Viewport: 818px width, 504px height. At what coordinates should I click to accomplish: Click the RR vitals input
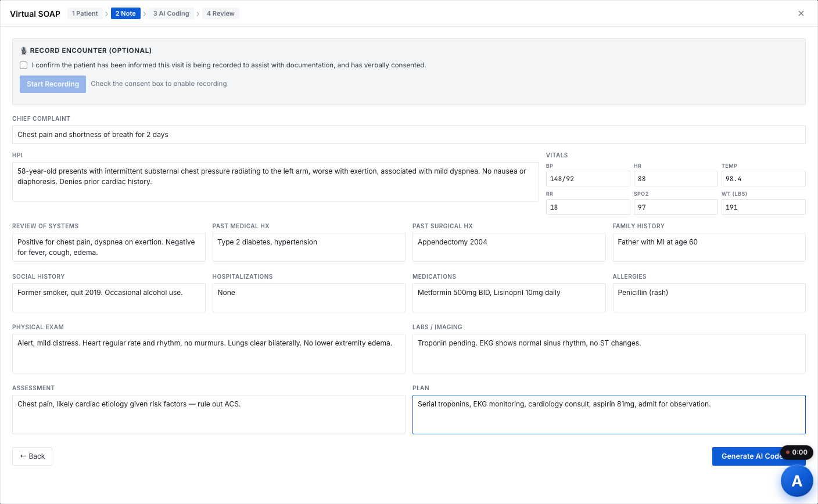(x=588, y=207)
